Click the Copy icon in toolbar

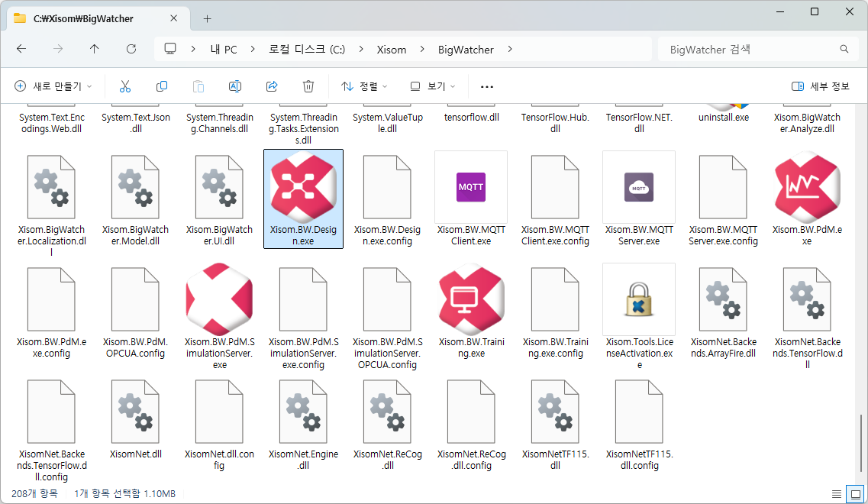tap(162, 86)
